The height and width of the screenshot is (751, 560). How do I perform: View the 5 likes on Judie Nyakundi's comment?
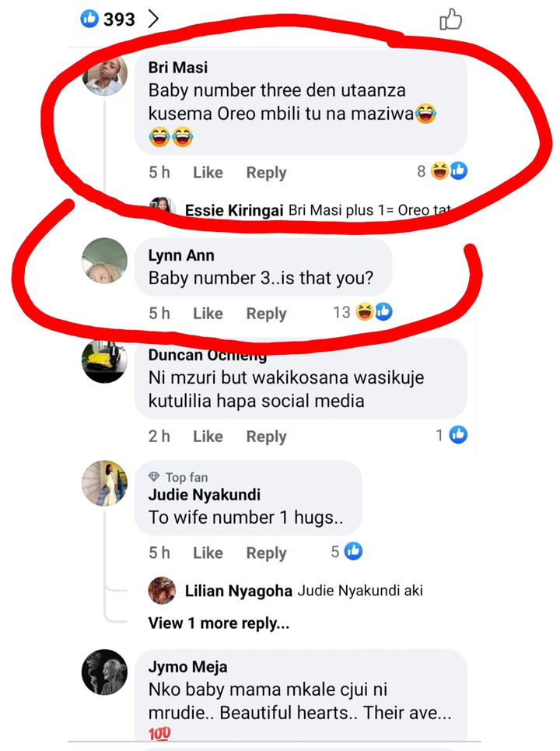[347, 551]
